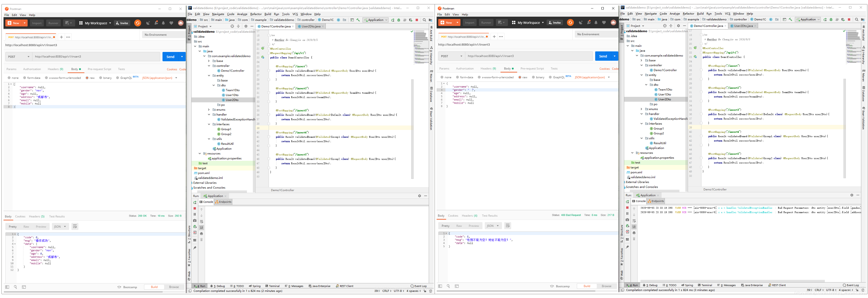The height and width of the screenshot is (298, 868).
Task: Click request URL field in left Postman window
Action: (96, 57)
